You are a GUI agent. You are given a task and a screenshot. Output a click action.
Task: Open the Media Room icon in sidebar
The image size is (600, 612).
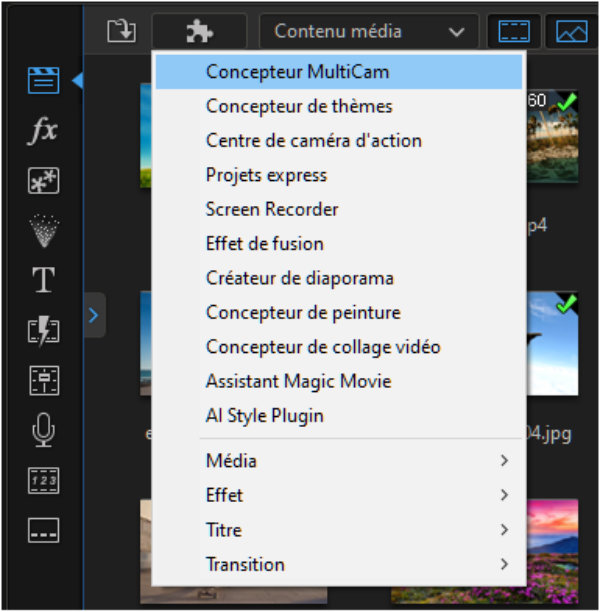coord(43,81)
